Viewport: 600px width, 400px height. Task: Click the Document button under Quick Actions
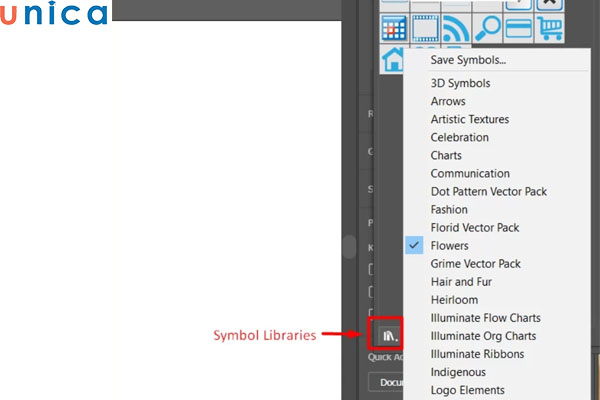(385, 383)
